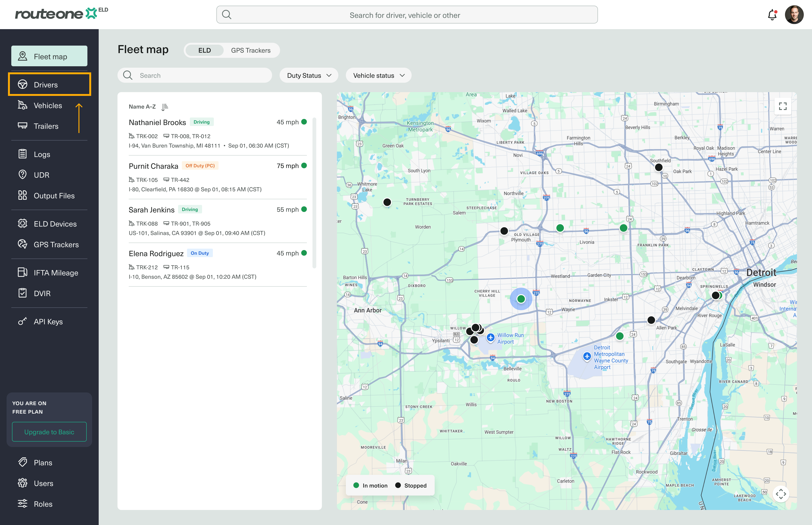Open the Output Files page

tap(49, 196)
